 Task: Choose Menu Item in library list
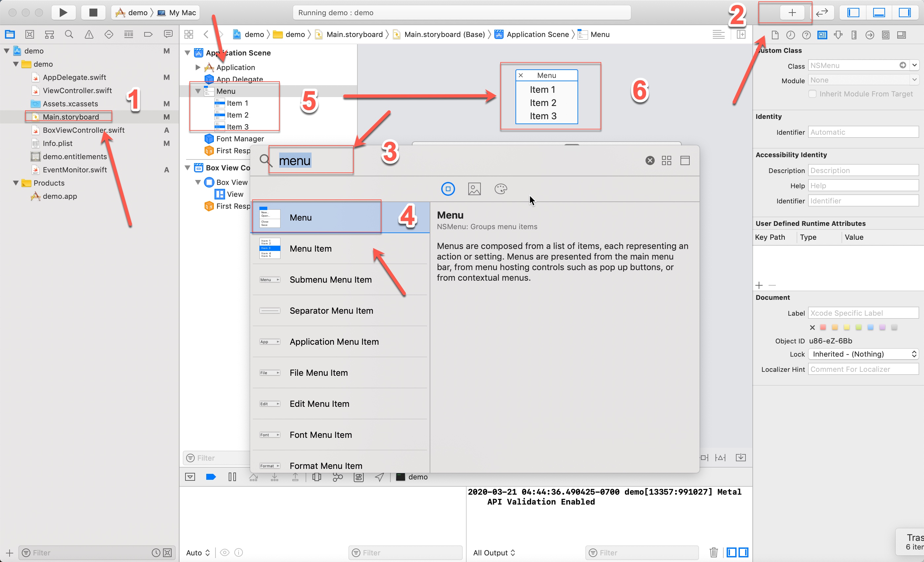point(340,248)
